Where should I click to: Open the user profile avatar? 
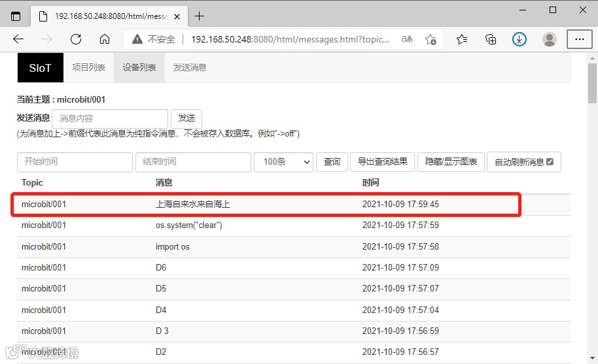click(549, 39)
